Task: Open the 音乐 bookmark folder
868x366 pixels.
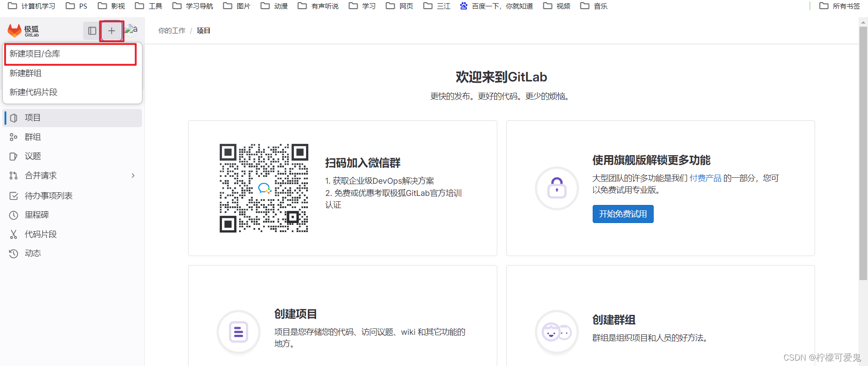Action: click(x=594, y=6)
